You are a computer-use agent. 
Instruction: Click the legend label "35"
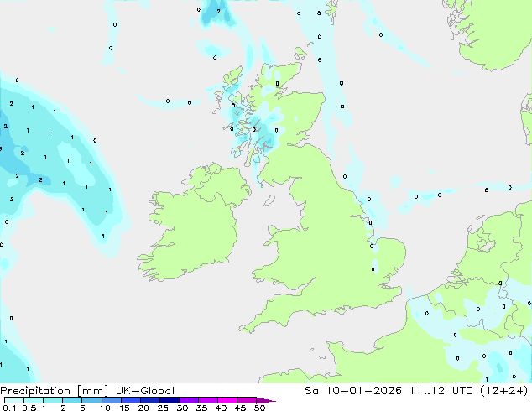point(201,408)
